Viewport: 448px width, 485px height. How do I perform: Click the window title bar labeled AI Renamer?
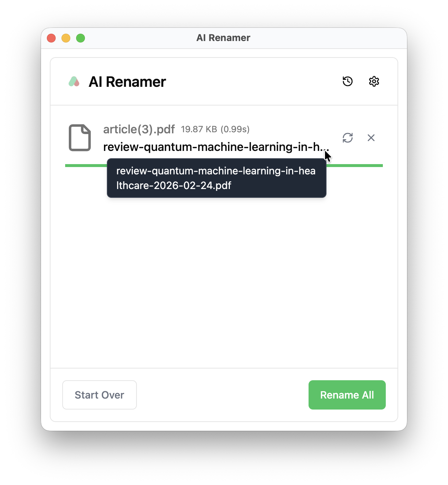pyautogui.click(x=223, y=38)
